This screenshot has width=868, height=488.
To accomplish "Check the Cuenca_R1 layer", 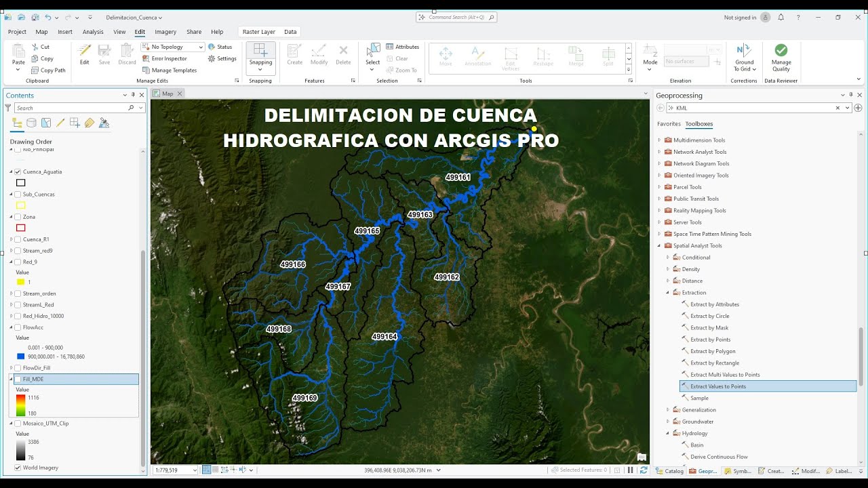I will pyautogui.click(x=18, y=239).
